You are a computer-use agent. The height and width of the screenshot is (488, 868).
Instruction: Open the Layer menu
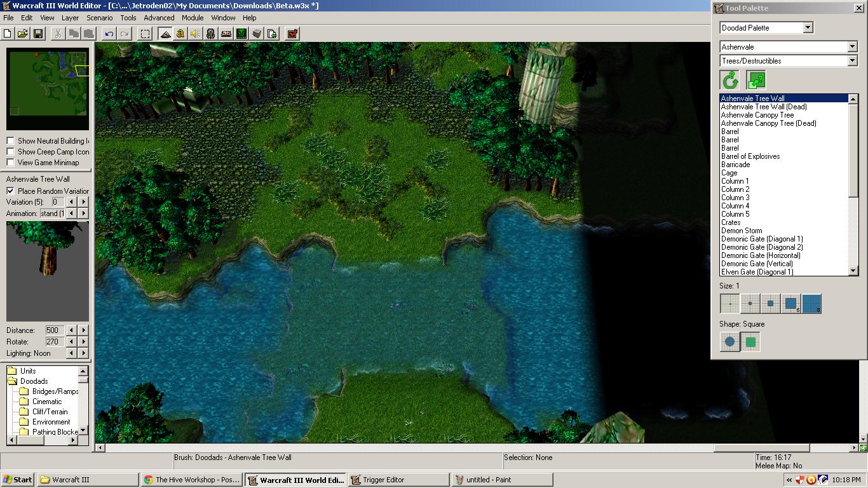pyautogui.click(x=70, y=18)
